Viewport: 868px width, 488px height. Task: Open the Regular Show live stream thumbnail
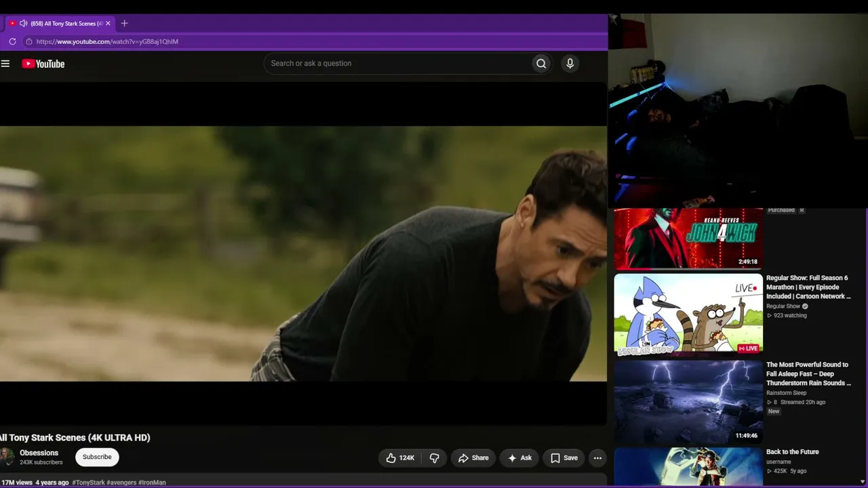688,314
